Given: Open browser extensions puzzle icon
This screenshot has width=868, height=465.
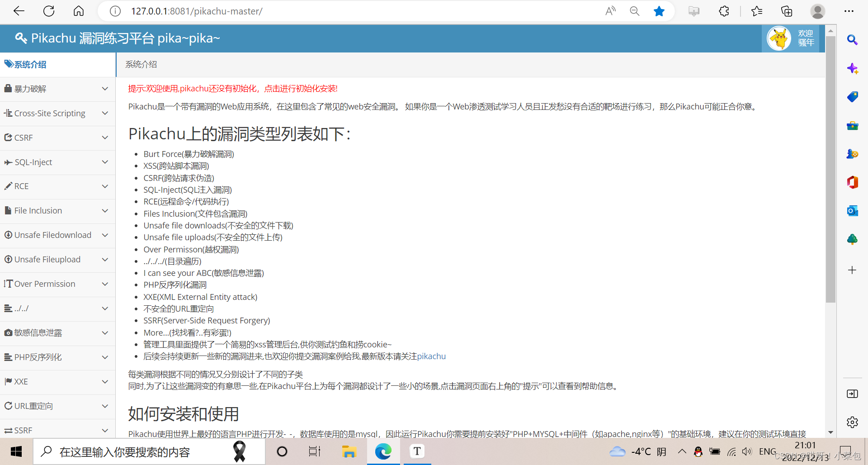Looking at the screenshot, I should [x=724, y=11].
